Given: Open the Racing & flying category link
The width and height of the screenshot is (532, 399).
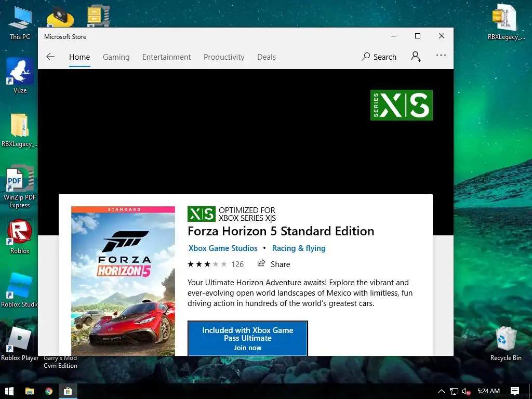Looking at the screenshot, I should coord(299,248).
